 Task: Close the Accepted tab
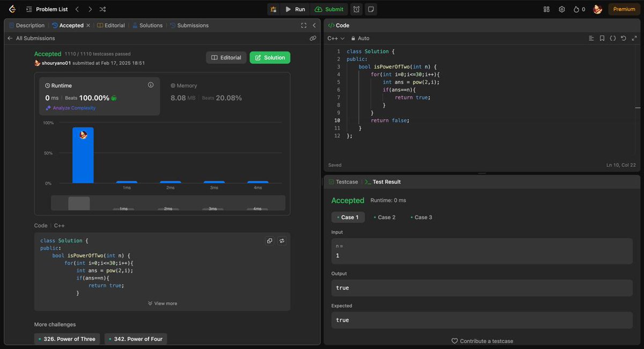88,25
